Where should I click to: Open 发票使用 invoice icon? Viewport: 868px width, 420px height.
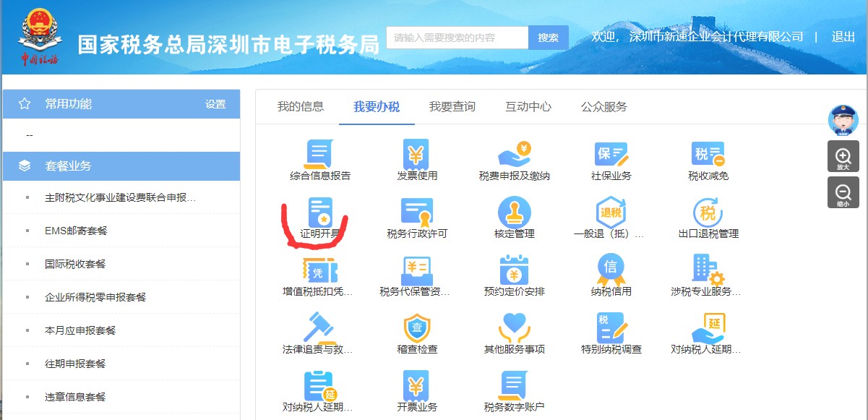[x=416, y=154]
